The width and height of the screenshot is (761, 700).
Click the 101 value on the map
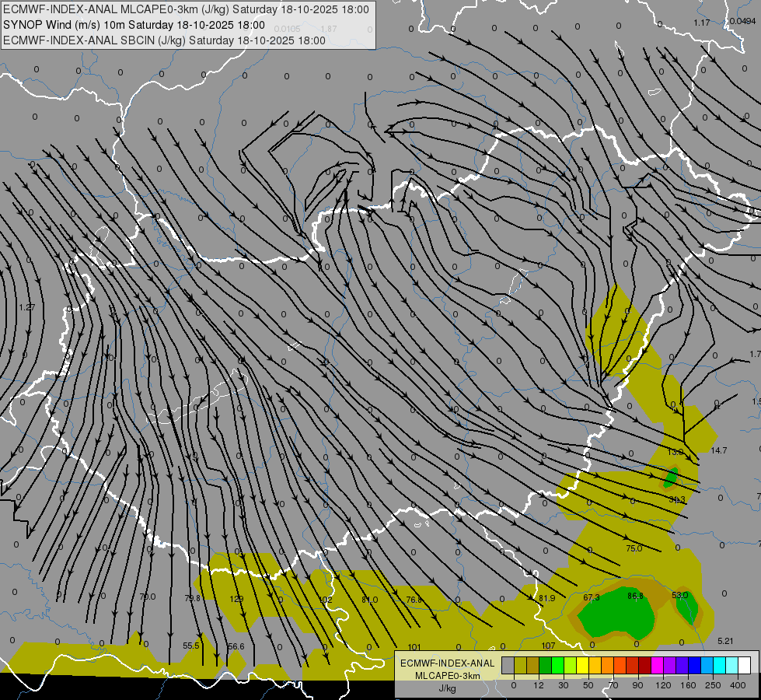tap(414, 647)
